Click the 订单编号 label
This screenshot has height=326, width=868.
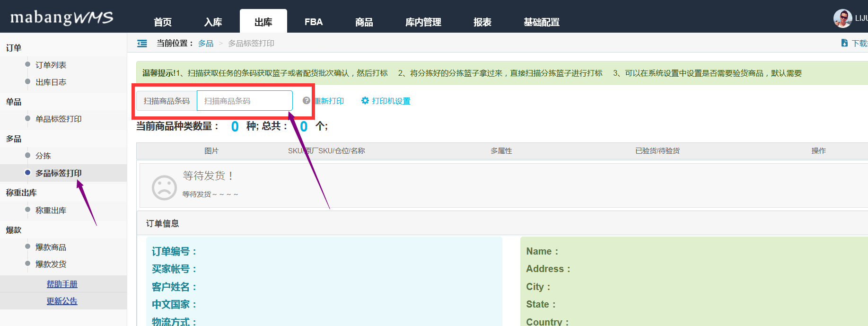tap(174, 251)
